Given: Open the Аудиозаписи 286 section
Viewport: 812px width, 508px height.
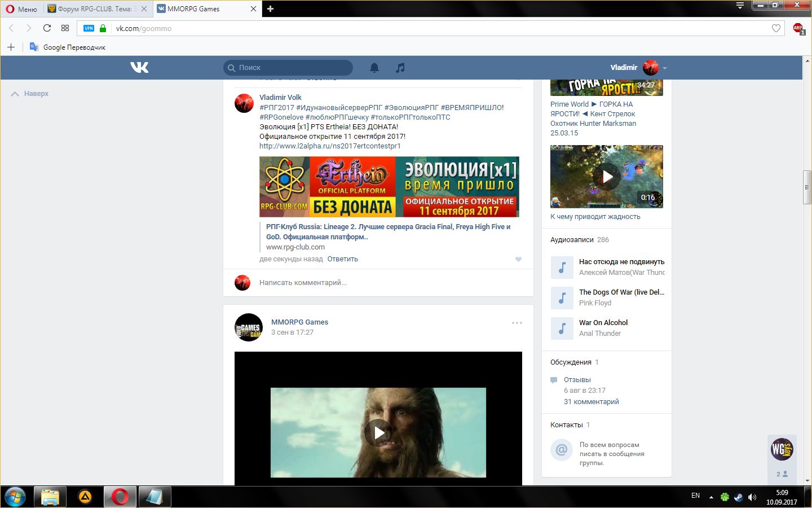Looking at the screenshot, I should click(x=580, y=240).
